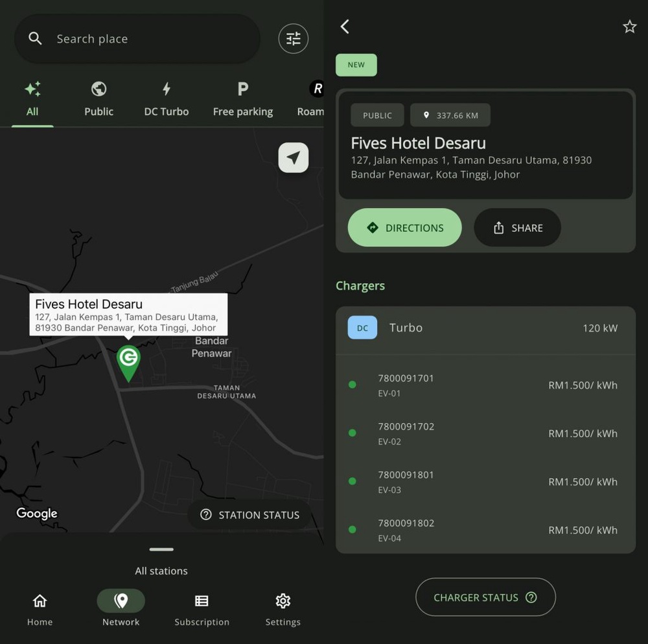Click the green status dot for EV-04
This screenshot has height=644, width=648.
[x=352, y=529]
